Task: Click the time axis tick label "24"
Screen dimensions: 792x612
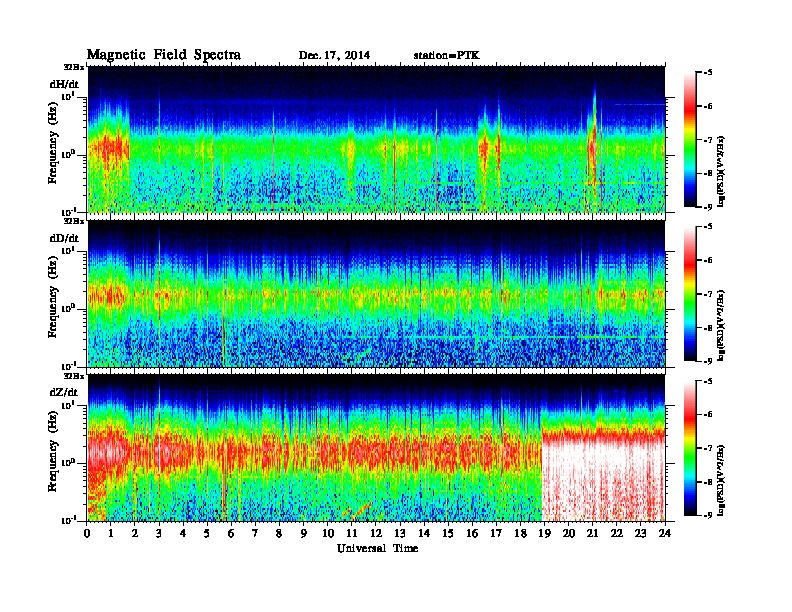Action: coord(665,534)
